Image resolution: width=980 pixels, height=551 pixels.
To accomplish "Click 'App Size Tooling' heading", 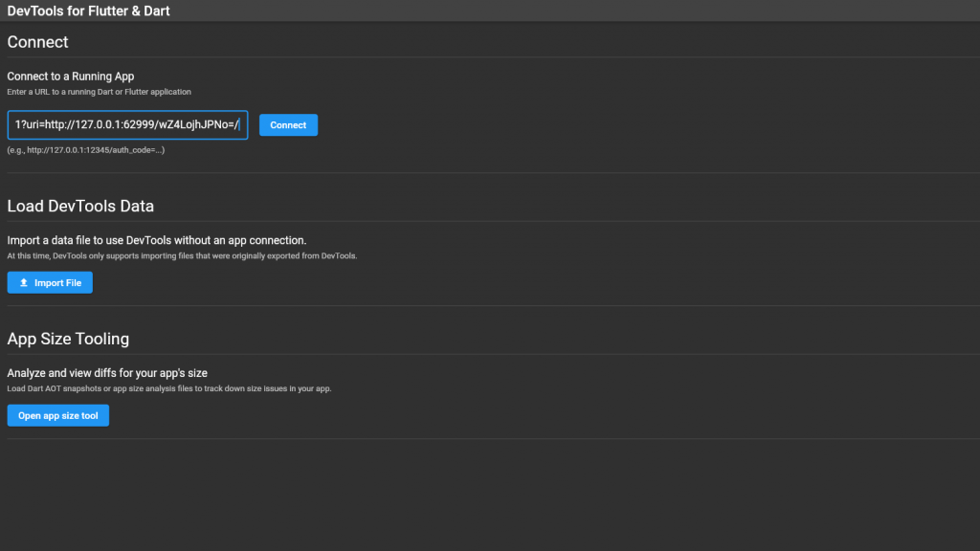I will pos(68,339).
